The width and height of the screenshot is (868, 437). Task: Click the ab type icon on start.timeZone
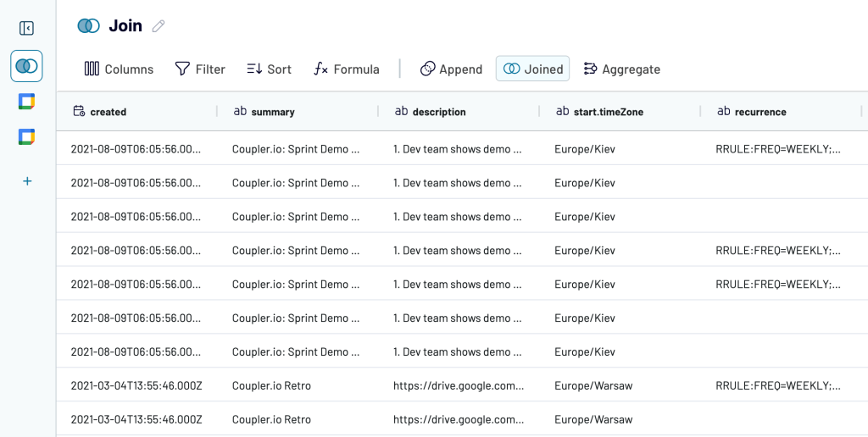[x=563, y=111]
